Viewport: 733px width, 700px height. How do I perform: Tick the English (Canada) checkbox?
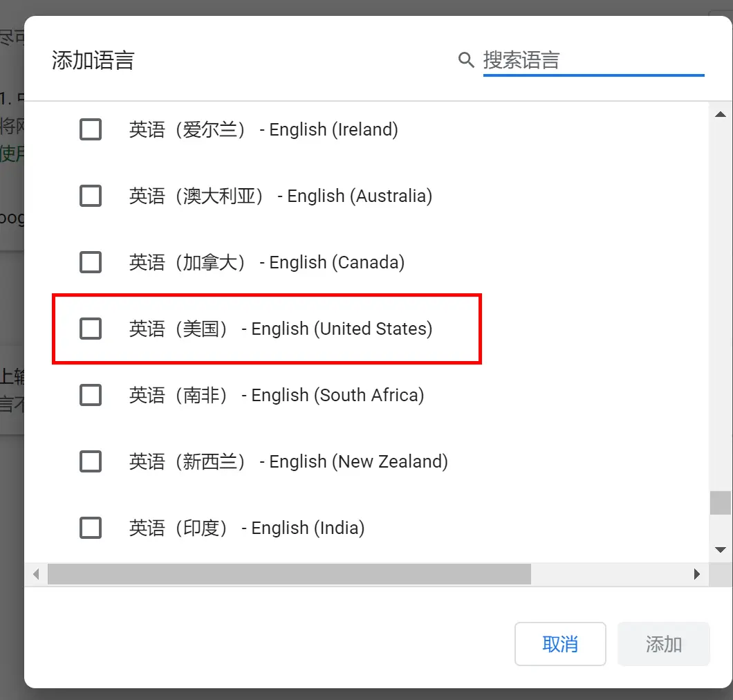tap(90, 262)
